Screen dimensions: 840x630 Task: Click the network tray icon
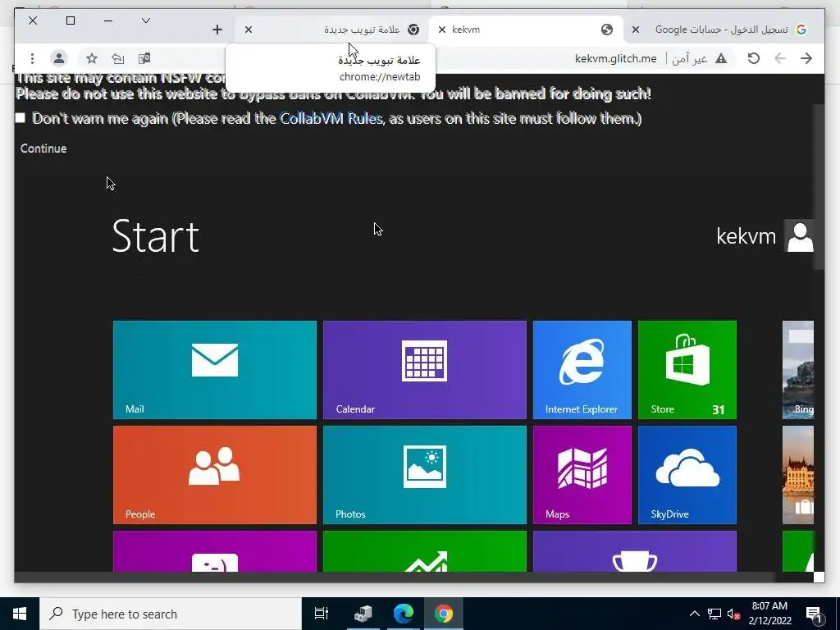click(x=714, y=614)
